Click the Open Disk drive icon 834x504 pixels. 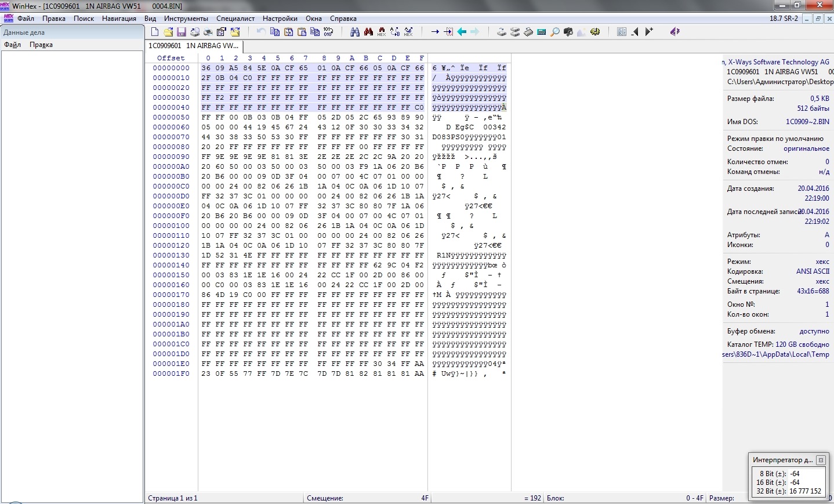502,32
